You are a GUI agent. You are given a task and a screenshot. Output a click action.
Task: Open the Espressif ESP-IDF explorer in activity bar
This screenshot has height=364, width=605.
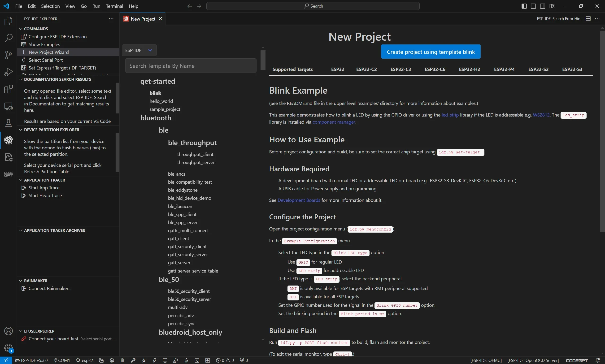pos(8,140)
